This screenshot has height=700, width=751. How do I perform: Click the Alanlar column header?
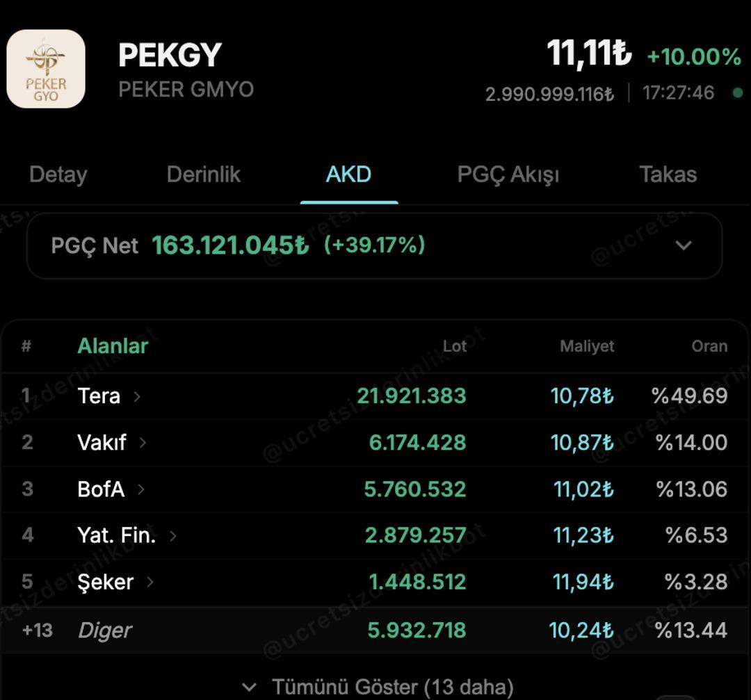point(113,345)
